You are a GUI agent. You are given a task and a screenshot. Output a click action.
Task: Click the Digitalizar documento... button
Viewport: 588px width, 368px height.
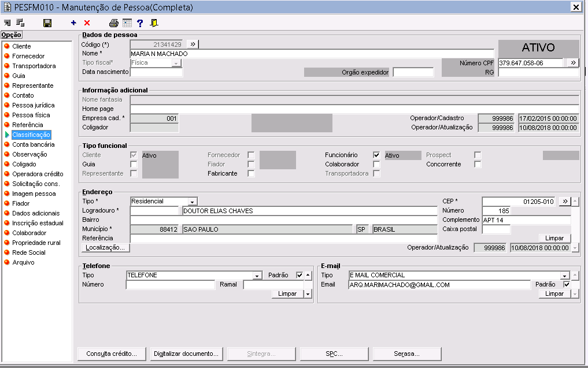tap(186, 354)
